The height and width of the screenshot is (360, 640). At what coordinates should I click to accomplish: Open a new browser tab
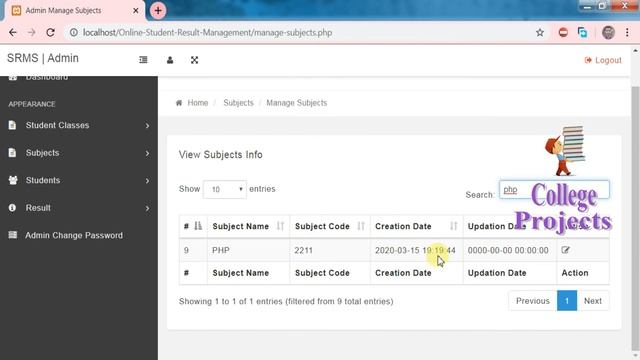click(x=158, y=10)
